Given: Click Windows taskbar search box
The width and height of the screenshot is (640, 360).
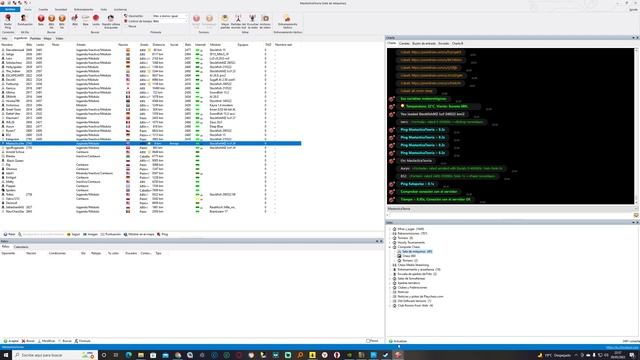Looking at the screenshot, I should pyautogui.click(x=55, y=355).
